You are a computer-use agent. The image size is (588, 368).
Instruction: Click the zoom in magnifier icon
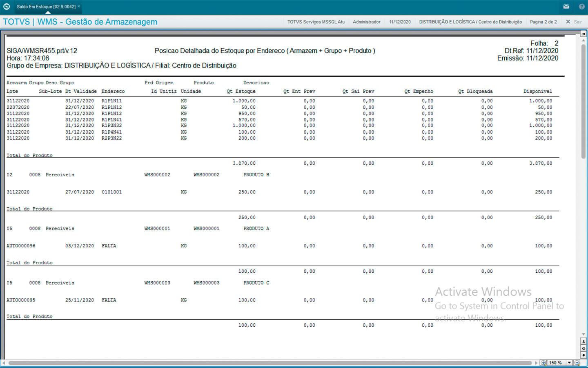[x=543, y=363]
